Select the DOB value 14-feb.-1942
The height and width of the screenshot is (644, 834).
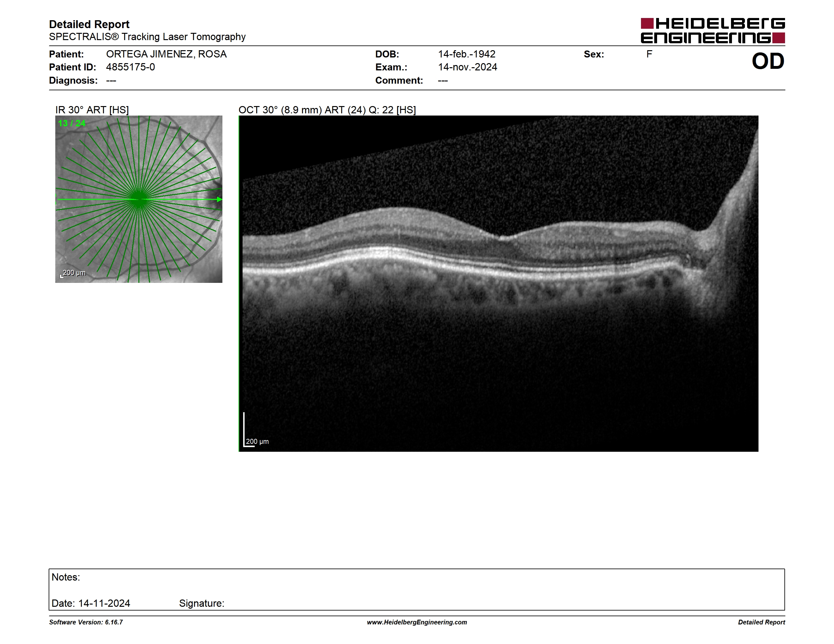467,54
